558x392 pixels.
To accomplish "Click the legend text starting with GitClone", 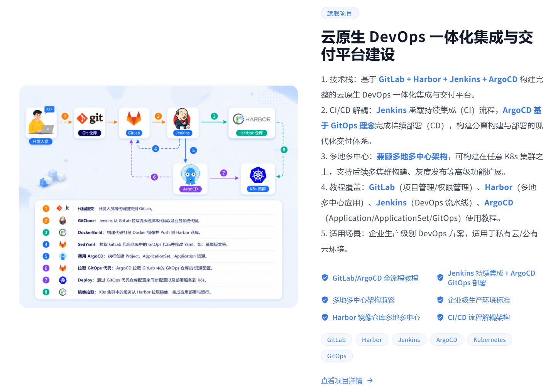I will pos(139,220).
